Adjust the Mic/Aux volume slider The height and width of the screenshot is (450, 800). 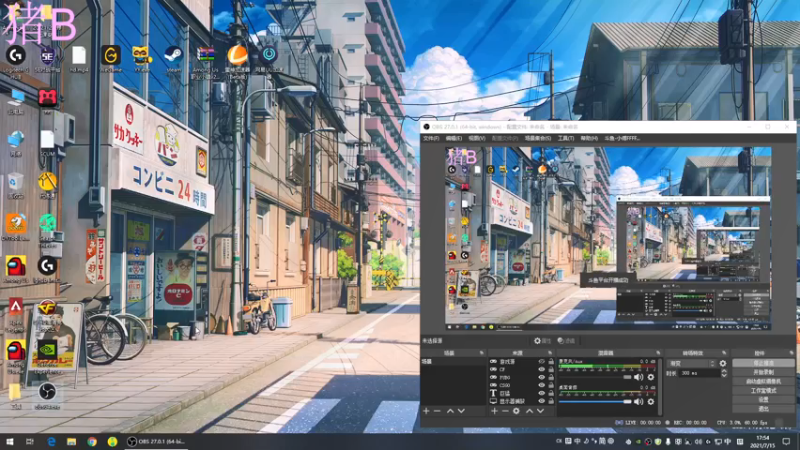tap(595, 377)
